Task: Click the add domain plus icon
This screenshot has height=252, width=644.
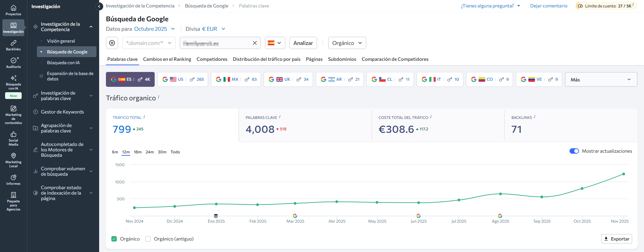Action: click(112, 43)
